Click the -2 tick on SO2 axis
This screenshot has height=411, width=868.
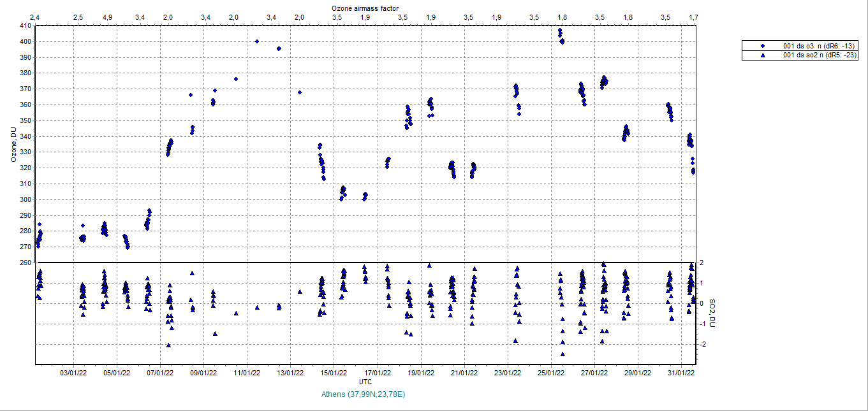tap(700, 344)
